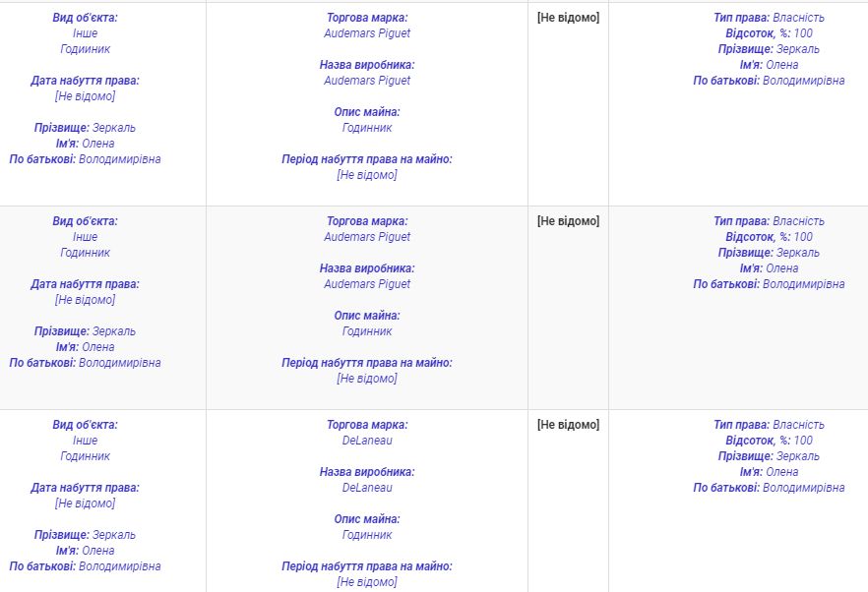Click the Опис майна label, second row
Image resolution: width=868 pixels, height=592 pixels.
(367, 316)
